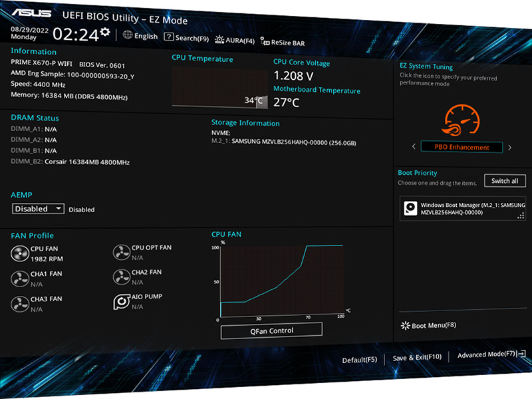Click the AURA(F4) lighting icon
Screen dimensions: 532x399
[219, 40]
